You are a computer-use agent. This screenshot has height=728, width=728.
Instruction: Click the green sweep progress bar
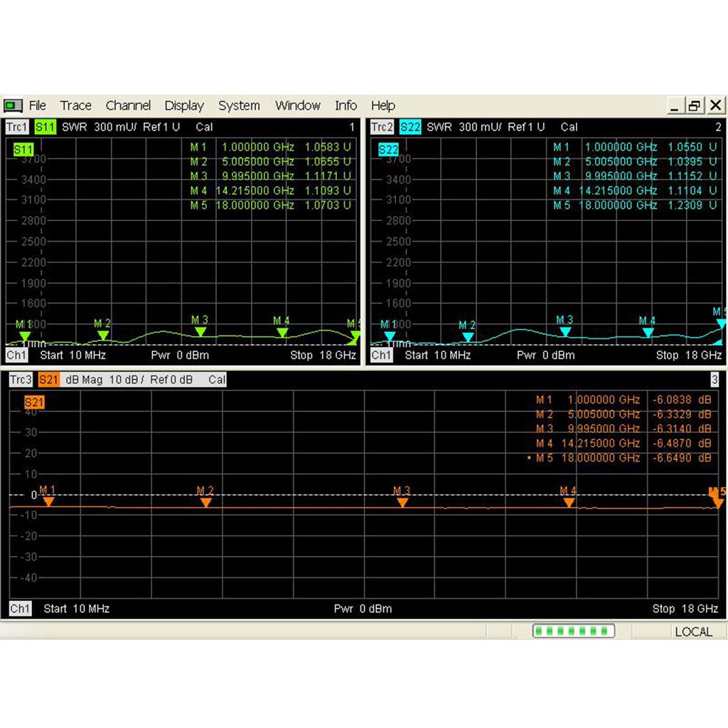click(x=574, y=631)
